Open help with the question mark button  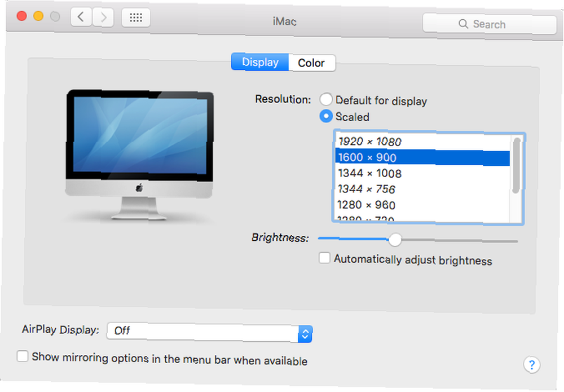click(x=532, y=365)
